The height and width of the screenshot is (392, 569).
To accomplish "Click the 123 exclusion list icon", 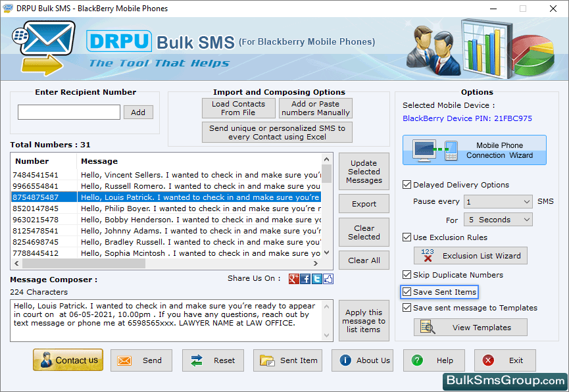I will coord(428,256).
